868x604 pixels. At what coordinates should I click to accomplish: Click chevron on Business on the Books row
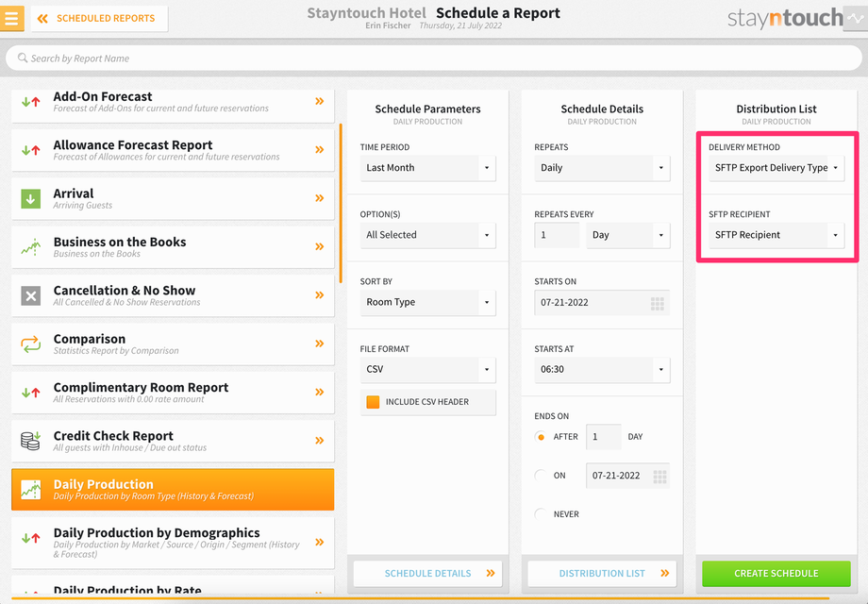point(320,247)
